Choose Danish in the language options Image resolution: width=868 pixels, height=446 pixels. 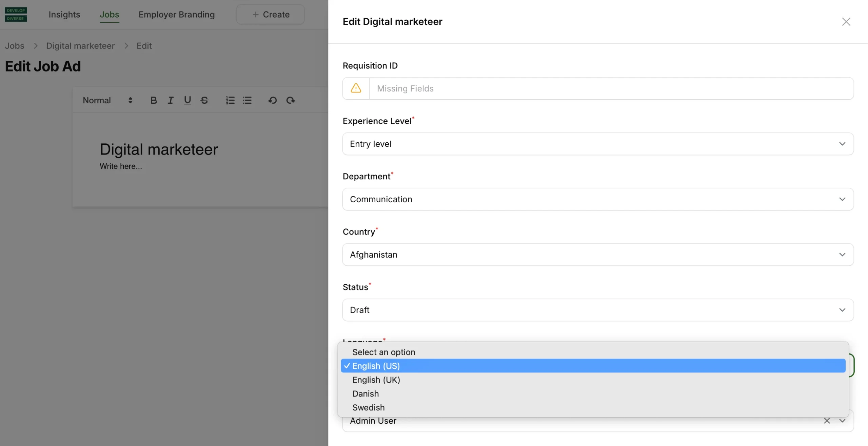366,394
